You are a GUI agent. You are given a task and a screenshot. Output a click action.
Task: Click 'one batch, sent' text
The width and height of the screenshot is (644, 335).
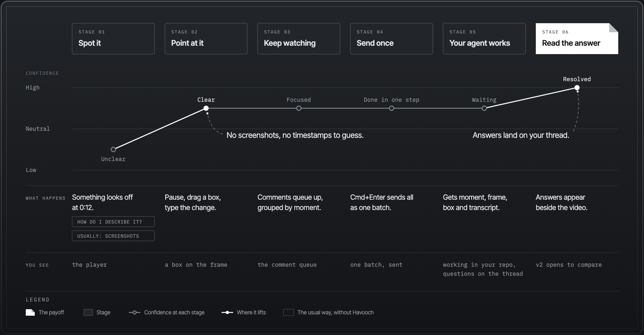(376, 265)
